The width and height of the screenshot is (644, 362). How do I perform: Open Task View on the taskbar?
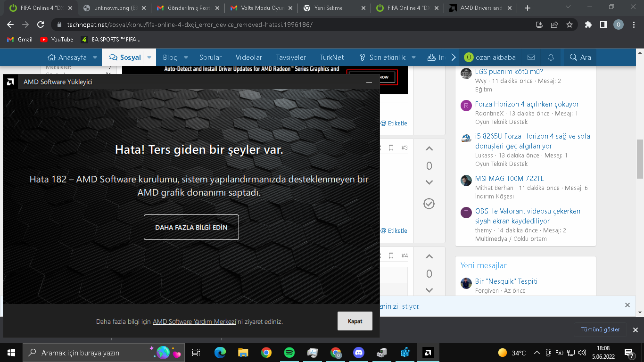coord(196,353)
